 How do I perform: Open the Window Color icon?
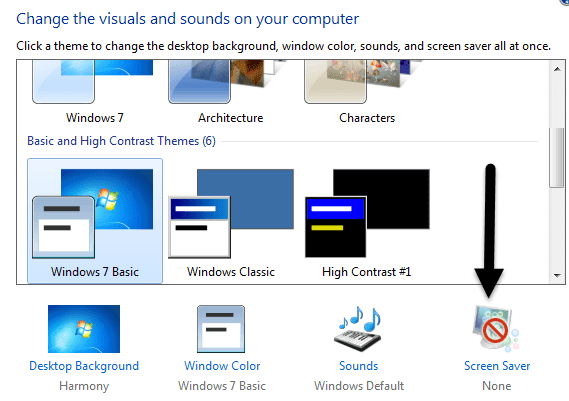[x=221, y=329]
